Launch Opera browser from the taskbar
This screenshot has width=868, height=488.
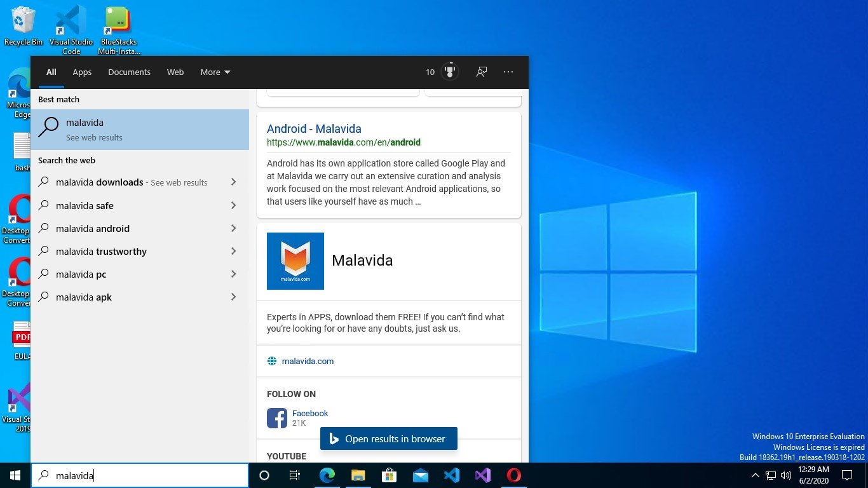coord(514,475)
